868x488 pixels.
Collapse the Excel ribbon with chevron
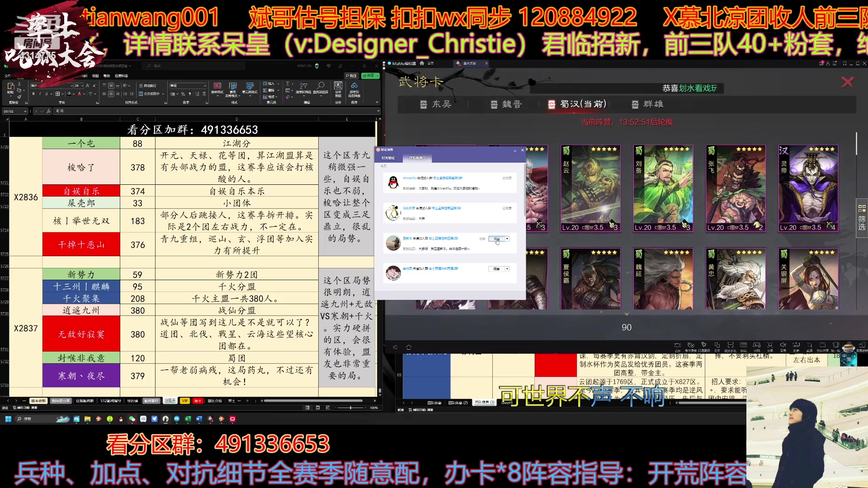[377, 102]
